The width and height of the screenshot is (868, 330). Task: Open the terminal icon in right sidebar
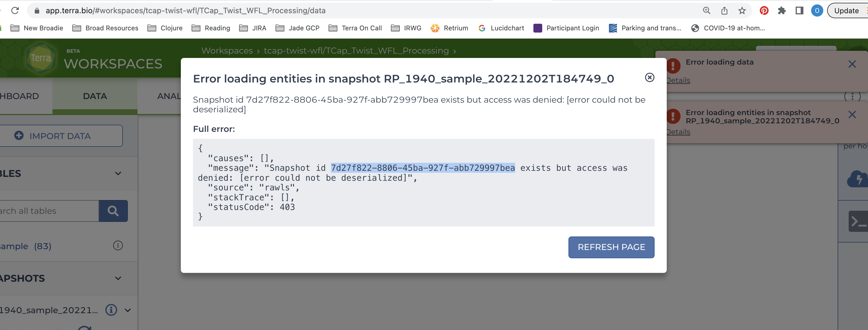[858, 221]
